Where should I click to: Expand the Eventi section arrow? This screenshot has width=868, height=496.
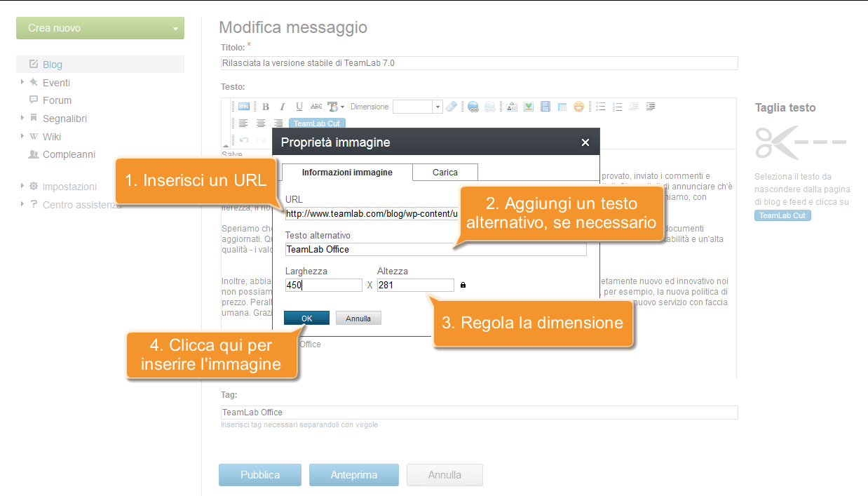(22, 82)
